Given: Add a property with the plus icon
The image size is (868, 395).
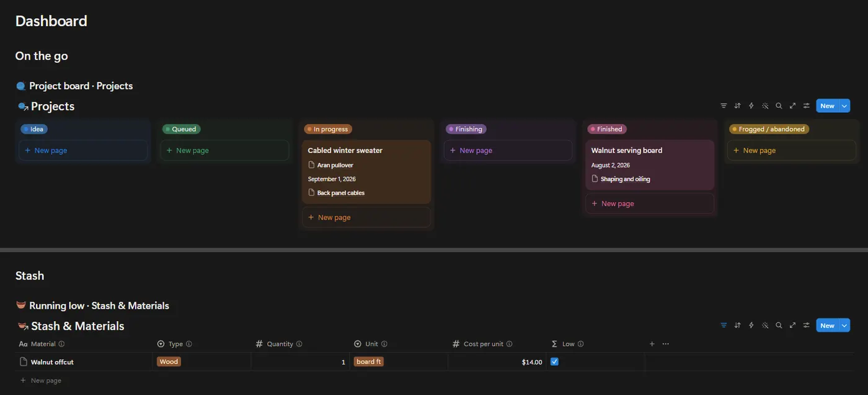Looking at the screenshot, I should pos(652,344).
